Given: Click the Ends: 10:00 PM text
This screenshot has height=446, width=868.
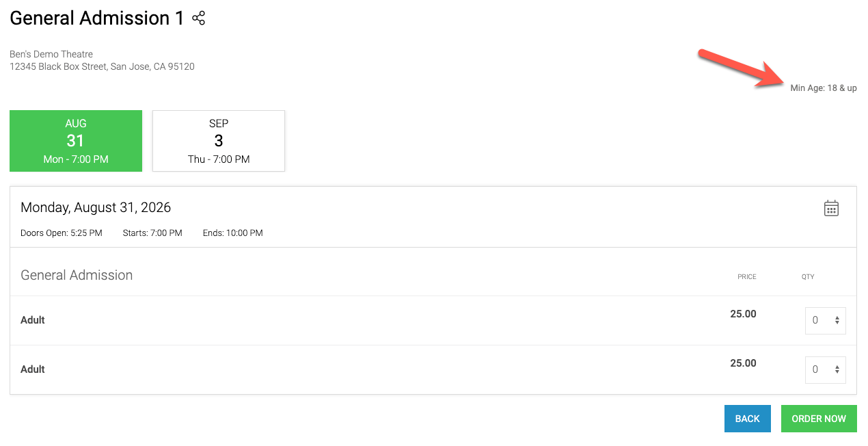Looking at the screenshot, I should 233,233.
